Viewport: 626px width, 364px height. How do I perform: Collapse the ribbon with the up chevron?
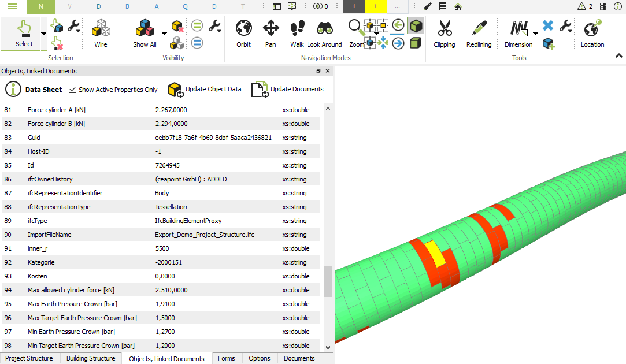point(618,56)
